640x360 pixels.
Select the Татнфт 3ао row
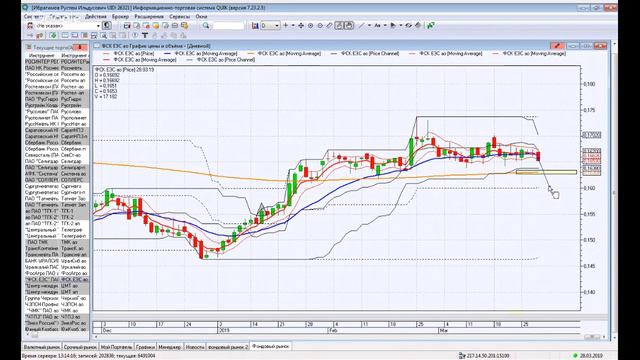coord(56,198)
